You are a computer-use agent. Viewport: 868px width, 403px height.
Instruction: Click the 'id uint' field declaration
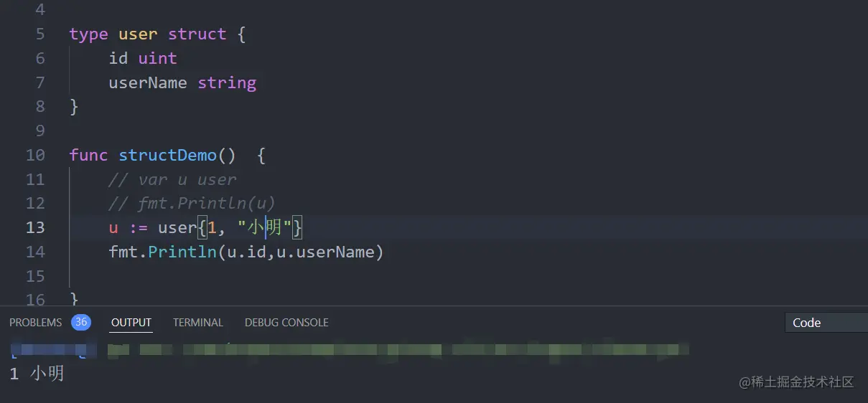pyautogui.click(x=143, y=58)
